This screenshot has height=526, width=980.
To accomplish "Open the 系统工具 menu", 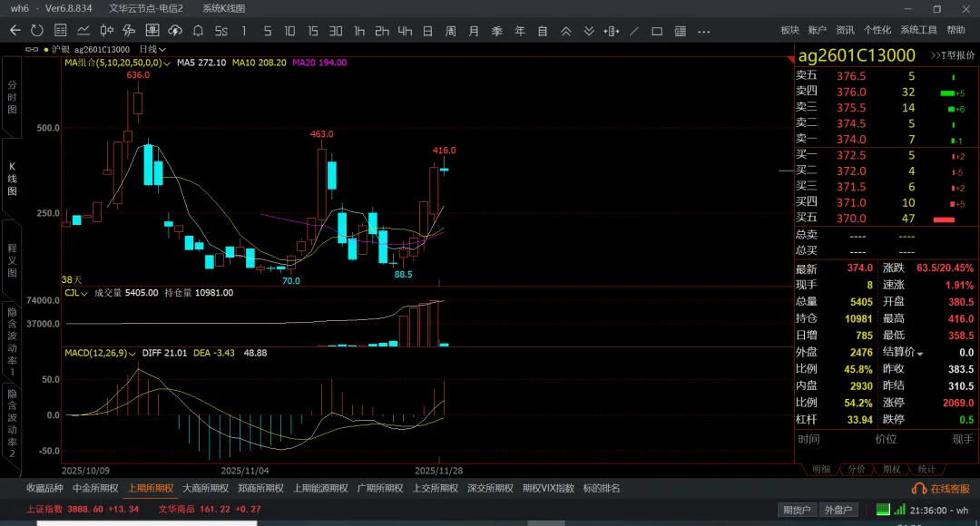I will (x=918, y=31).
